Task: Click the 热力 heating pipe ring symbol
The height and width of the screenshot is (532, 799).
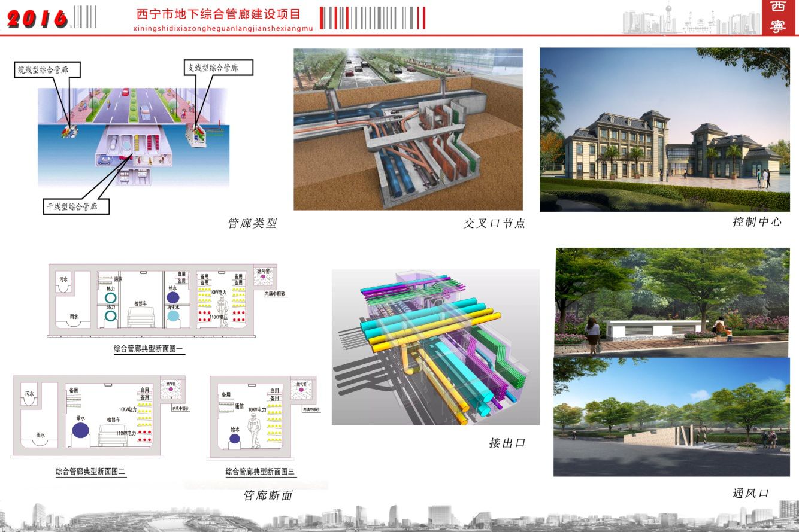Action: coord(110,296)
